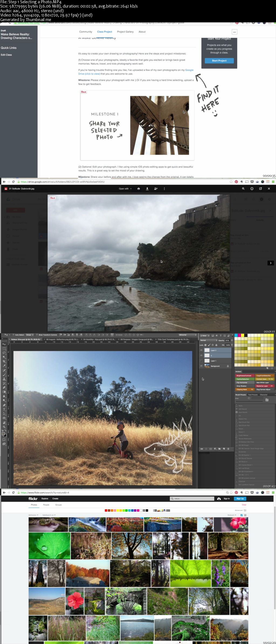276x644 pixels.
Task: Click Flickr upload cloud icon
Action: click(219, 499)
